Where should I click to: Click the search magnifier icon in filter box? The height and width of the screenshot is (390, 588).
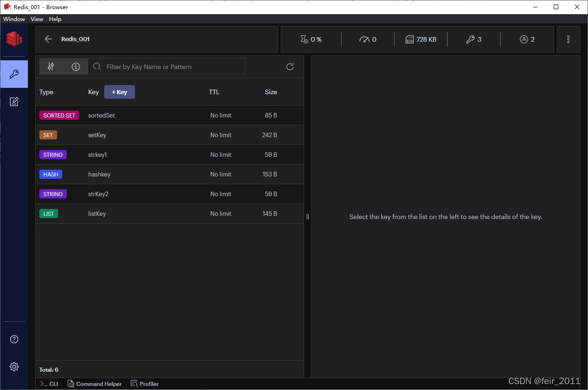pyautogui.click(x=97, y=67)
